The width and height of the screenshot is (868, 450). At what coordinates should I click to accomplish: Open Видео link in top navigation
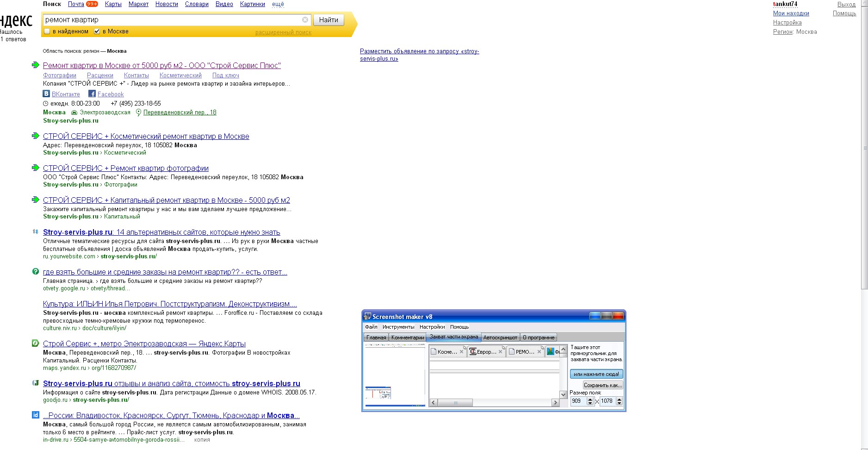tap(224, 4)
